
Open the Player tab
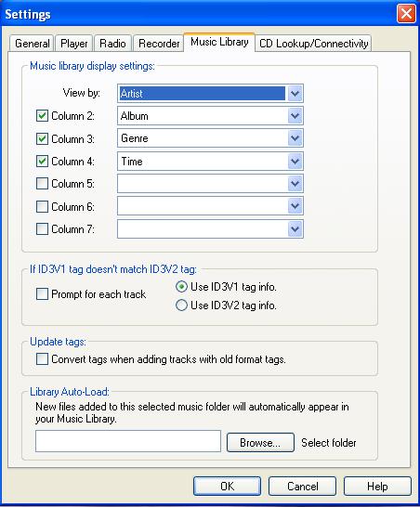(x=74, y=44)
